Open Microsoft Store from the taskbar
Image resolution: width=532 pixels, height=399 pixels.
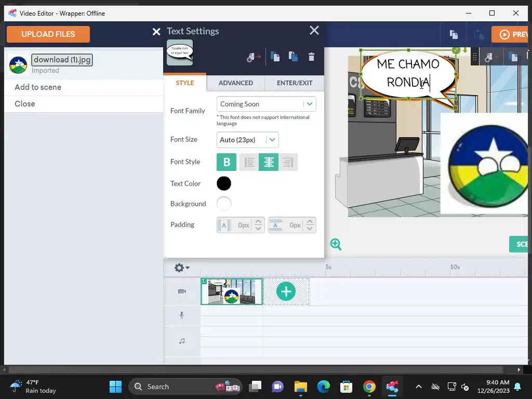pos(346,387)
